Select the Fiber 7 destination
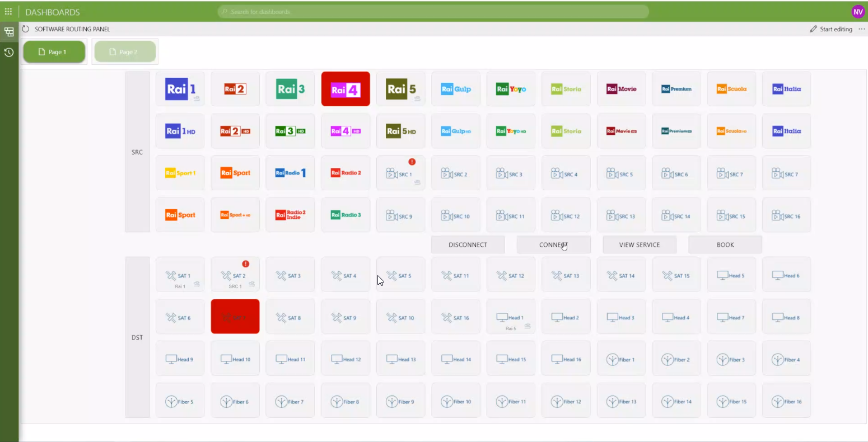The width and height of the screenshot is (868, 442). (290, 400)
